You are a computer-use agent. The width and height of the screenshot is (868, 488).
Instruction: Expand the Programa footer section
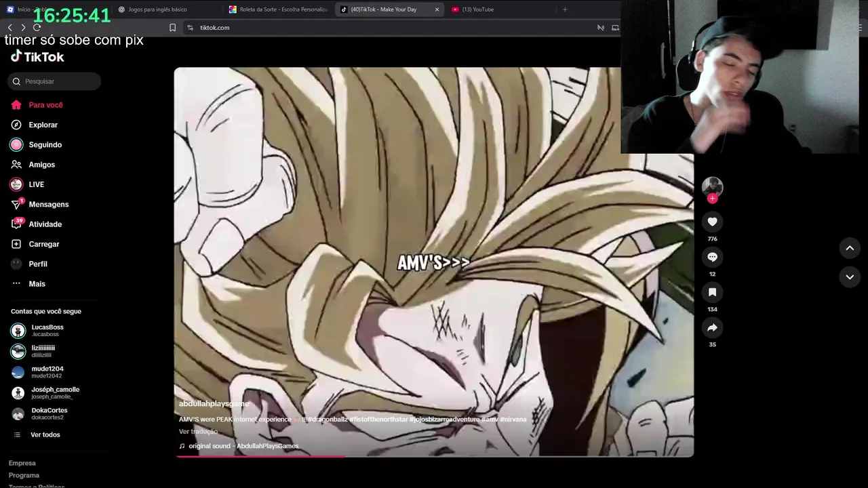[x=24, y=475]
